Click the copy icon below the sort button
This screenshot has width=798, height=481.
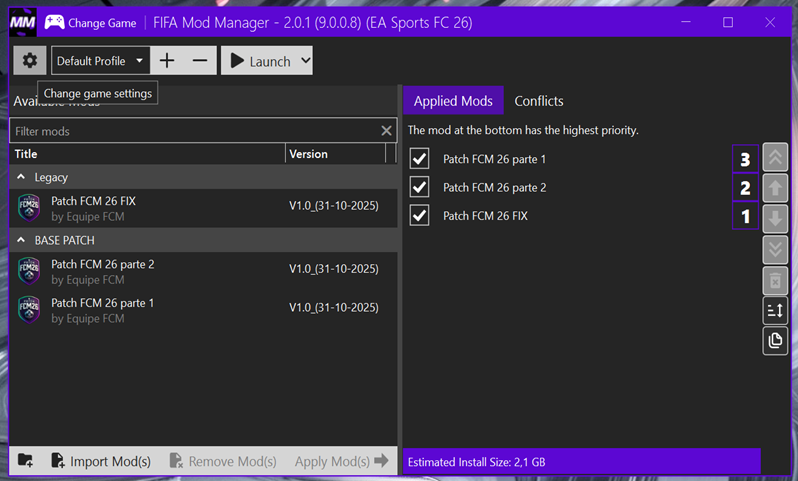[775, 341]
